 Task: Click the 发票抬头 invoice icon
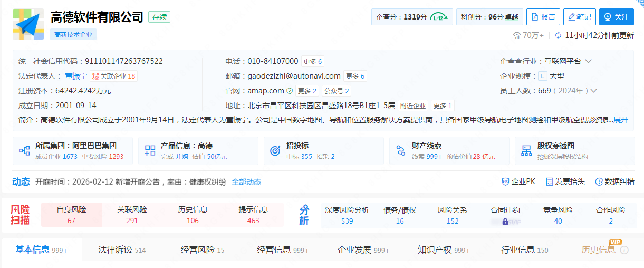(550, 181)
